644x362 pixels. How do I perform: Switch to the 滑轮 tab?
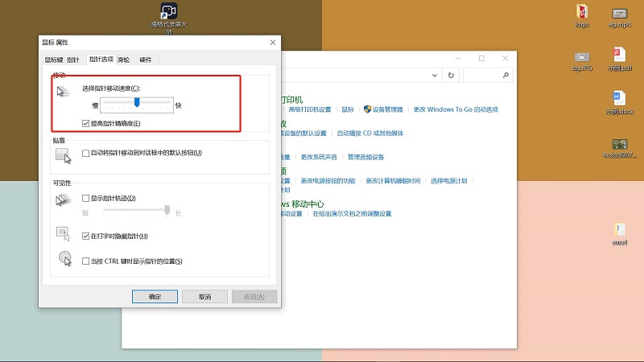[124, 60]
